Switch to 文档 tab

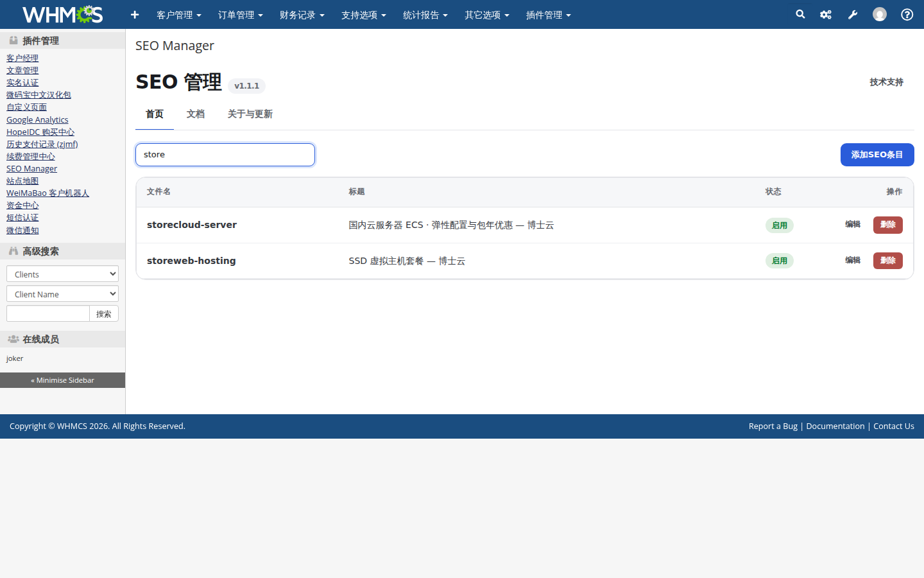pos(196,114)
